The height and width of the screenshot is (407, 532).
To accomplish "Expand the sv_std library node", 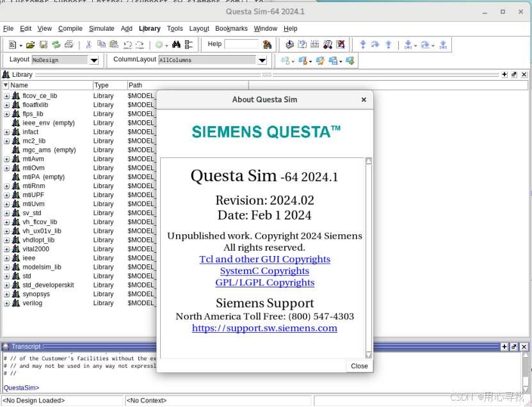I will [x=6, y=213].
